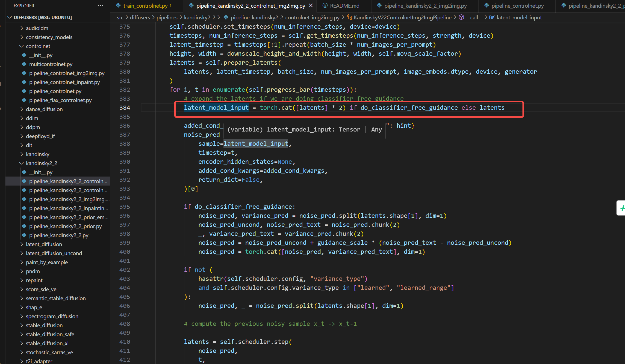
Task: Click the variable symbol icon beside latent_model_input breadcrumb
Action: point(492,17)
